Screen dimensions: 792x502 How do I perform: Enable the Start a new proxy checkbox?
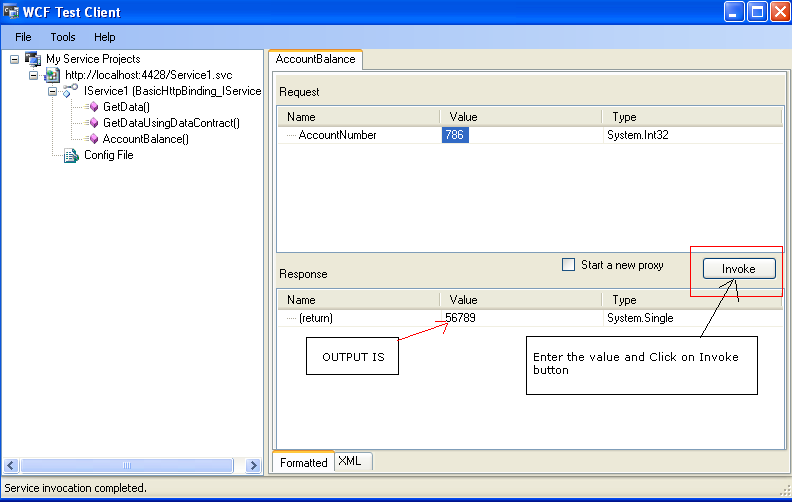(568, 265)
